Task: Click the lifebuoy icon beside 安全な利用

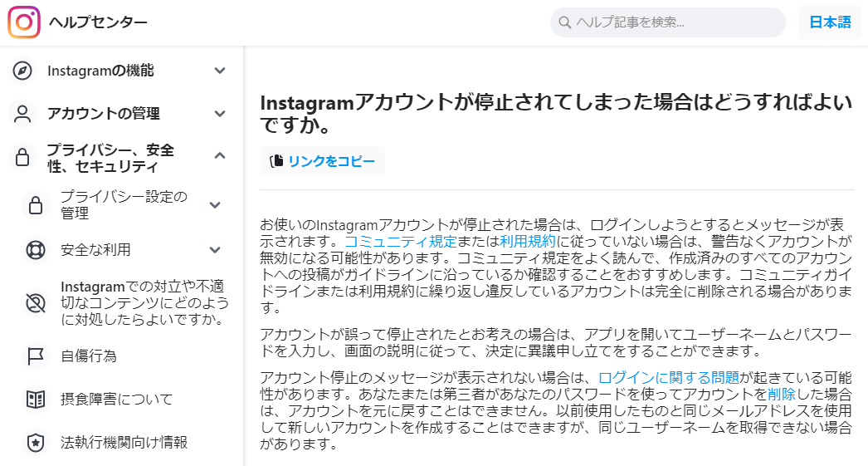Action: pos(36,250)
